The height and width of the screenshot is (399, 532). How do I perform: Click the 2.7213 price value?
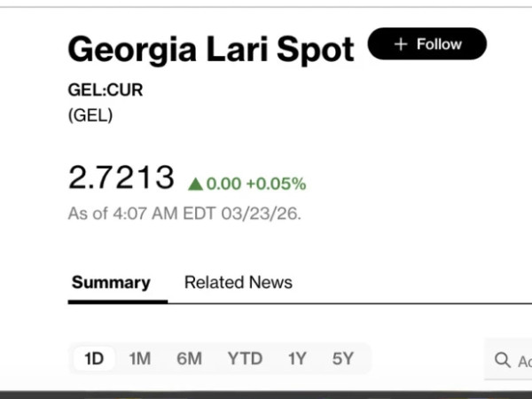click(121, 177)
